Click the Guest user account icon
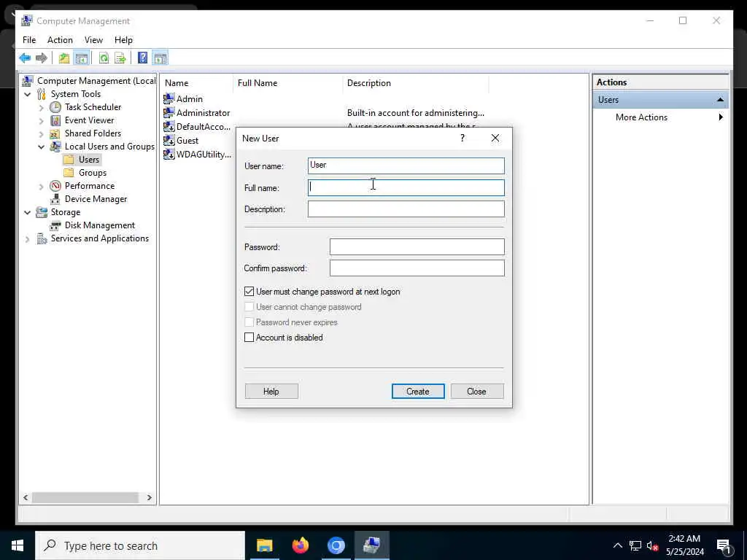Viewport: 747px width, 560px height. coord(169,140)
